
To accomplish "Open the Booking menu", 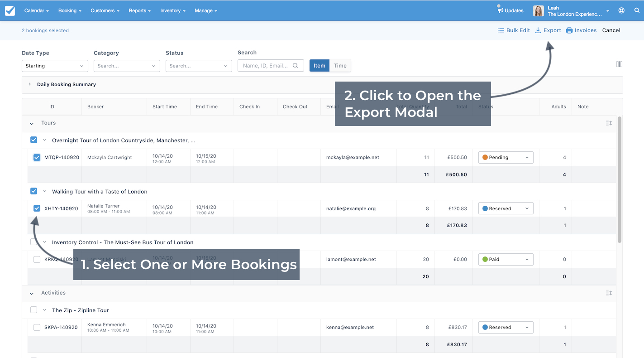I will tap(70, 10).
